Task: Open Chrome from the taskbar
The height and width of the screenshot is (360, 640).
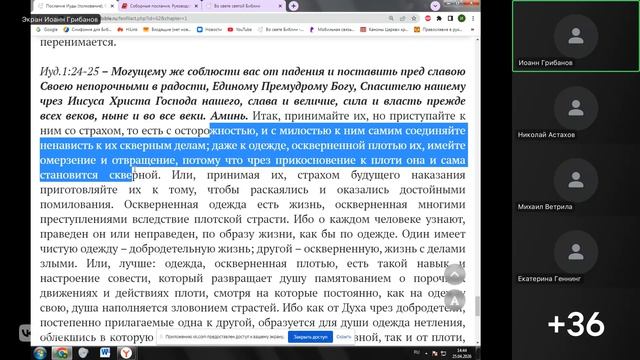Action: pos(62,353)
